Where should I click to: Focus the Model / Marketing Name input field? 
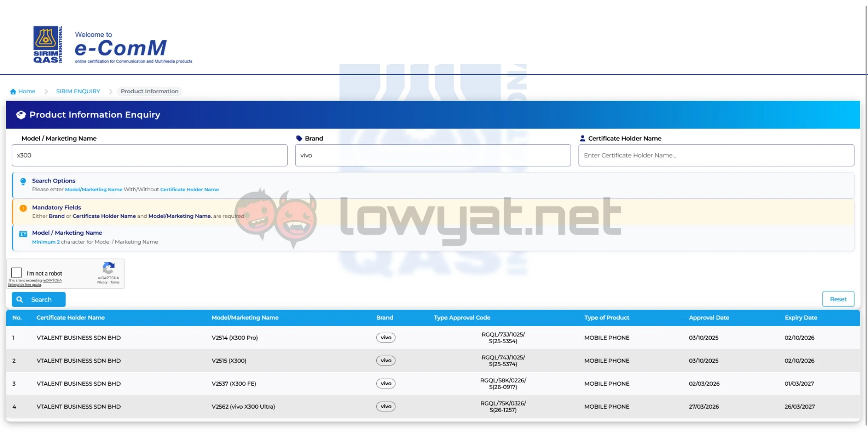[149, 155]
